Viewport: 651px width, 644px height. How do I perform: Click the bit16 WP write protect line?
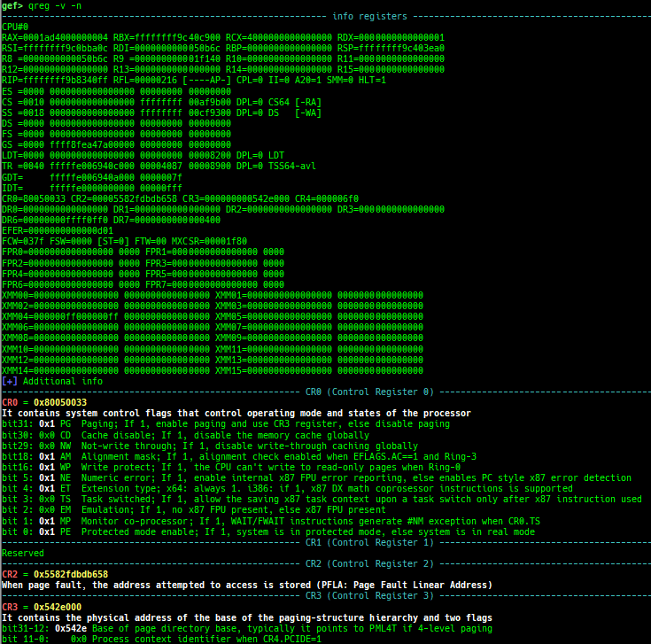pyautogui.click(x=235, y=466)
